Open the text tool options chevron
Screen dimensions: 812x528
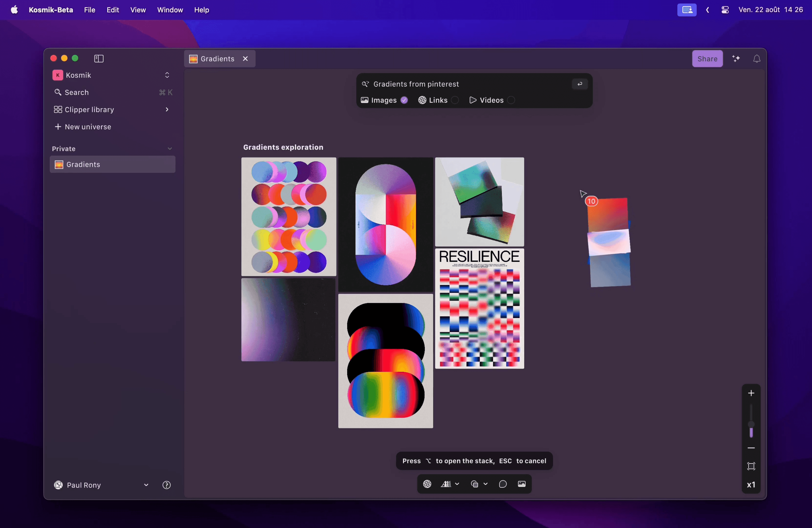tap(457, 484)
